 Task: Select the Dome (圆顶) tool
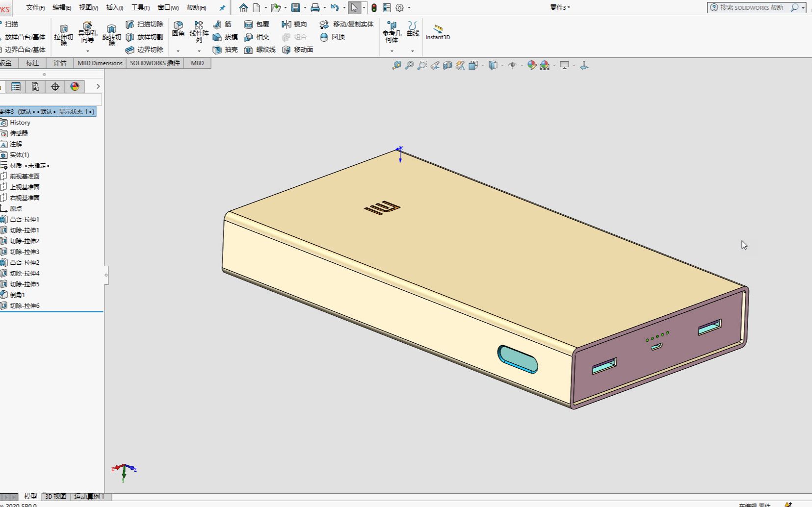point(332,37)
